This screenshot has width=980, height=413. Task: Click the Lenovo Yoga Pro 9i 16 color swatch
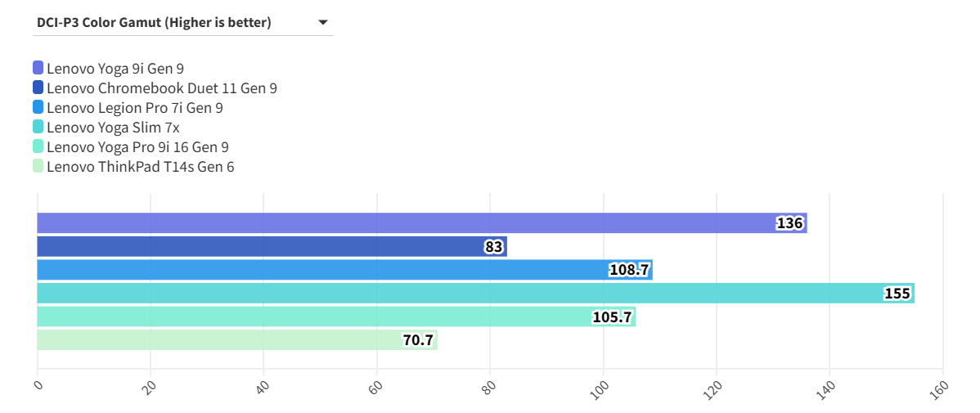(x=38, y=146)
